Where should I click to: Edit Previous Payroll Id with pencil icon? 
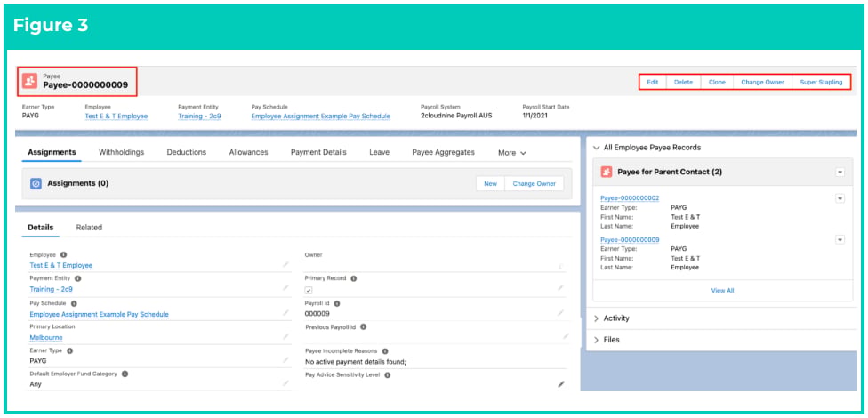[566, 336]
